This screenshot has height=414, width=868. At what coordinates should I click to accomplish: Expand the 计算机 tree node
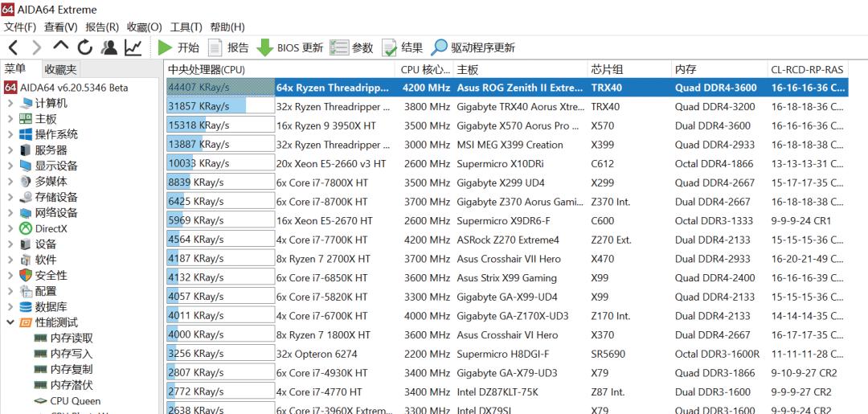10,104
